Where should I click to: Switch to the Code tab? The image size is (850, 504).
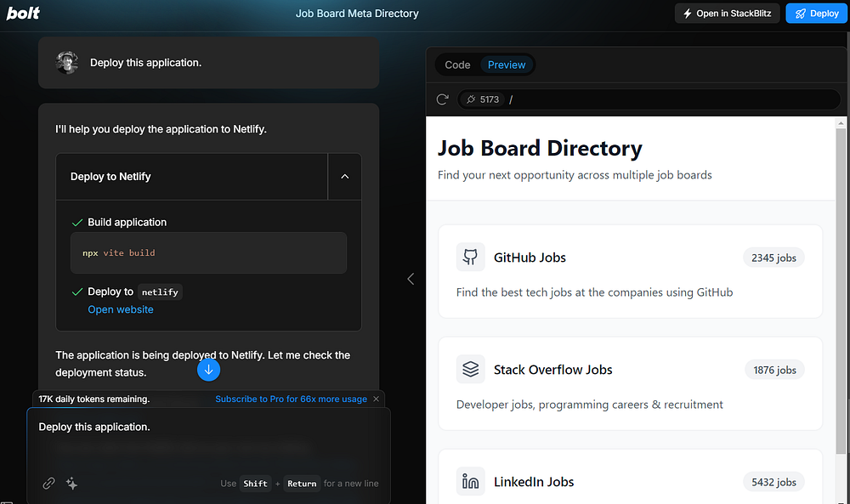point(457,65)
